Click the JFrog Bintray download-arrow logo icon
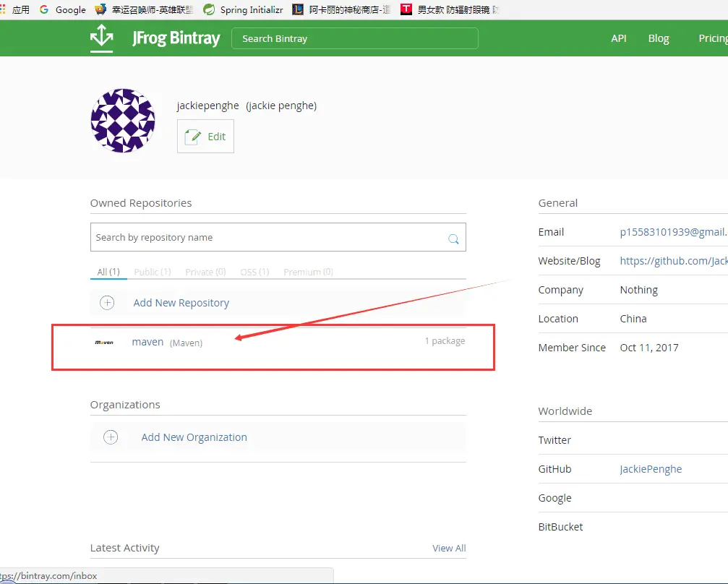Viewport: 728px width, 584px height. pos(102,38)
